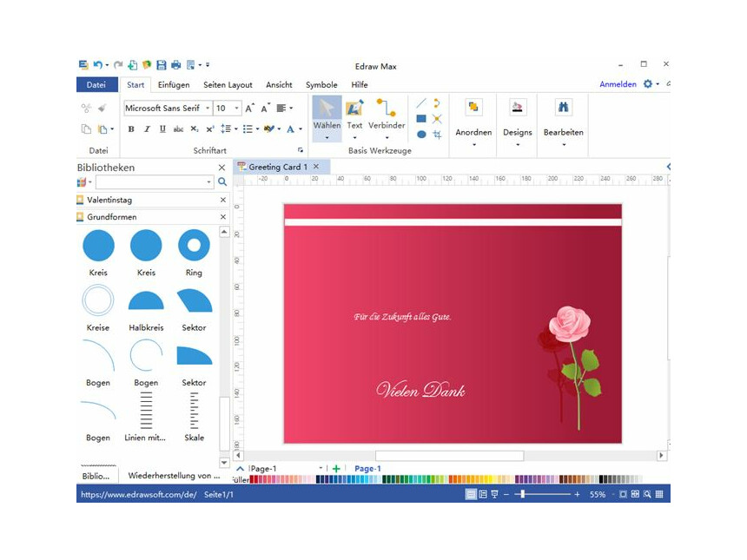747x560 pixels.
Task: Open the Symbole menu
Action: pyautogui.click(x=321, y=84)
